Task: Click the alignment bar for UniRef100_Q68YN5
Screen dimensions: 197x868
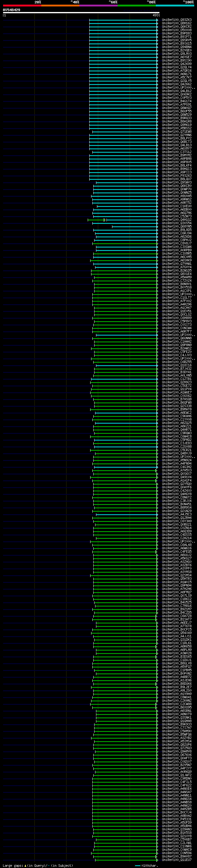Action: (135, 227)
